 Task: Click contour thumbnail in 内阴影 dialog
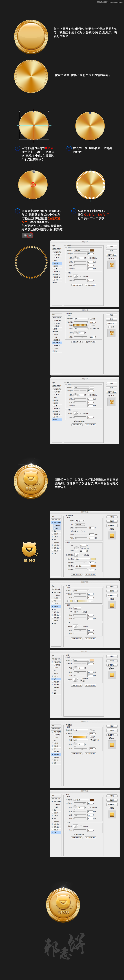[75, 277]
